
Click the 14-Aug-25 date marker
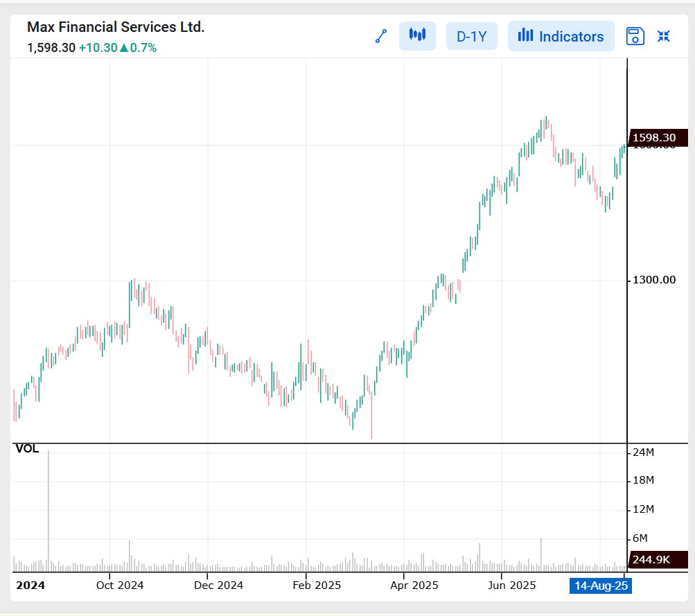coord(601,586)
